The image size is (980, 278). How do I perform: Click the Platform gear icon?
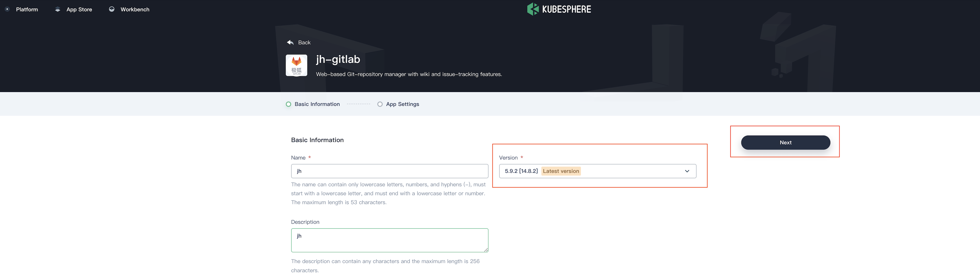[x=7, y=9]
